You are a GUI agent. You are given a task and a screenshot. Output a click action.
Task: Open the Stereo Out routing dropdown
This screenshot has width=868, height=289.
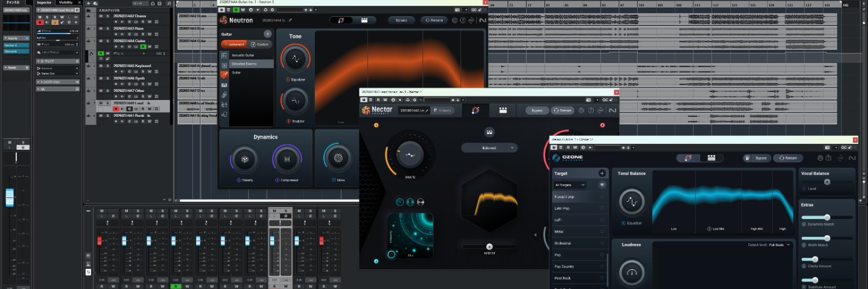click(x=58, y=73)
